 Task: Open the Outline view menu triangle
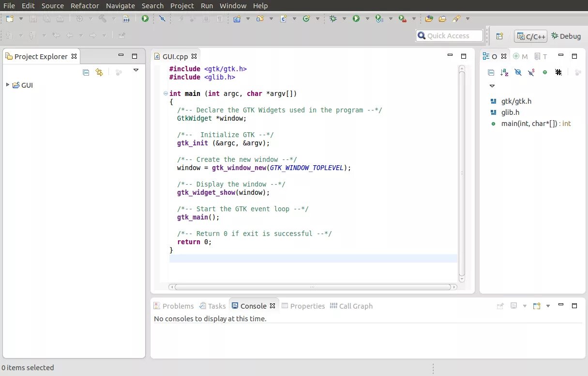(x=492, y=86)
